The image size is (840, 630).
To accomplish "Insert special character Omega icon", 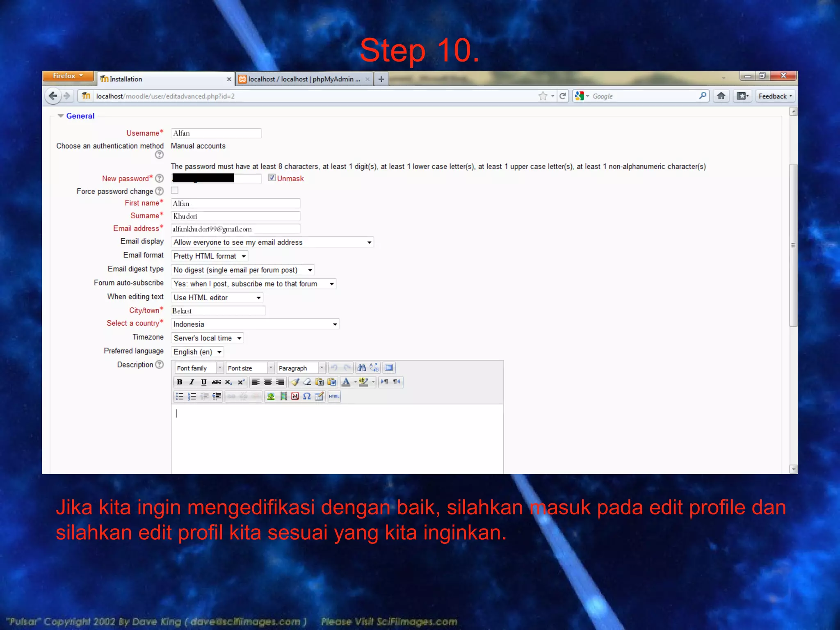I will coord(307,396).
